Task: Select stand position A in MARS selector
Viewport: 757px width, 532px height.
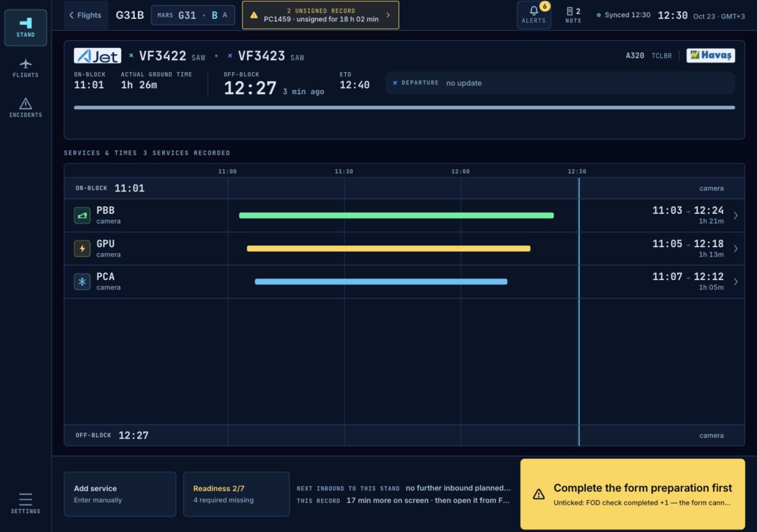Action: coord(225,15)
